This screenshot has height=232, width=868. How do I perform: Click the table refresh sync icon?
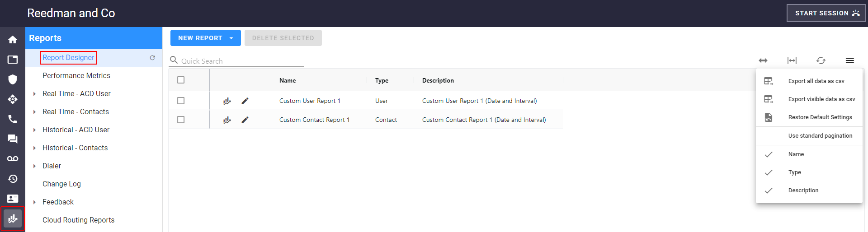click(x=821, y=60)
